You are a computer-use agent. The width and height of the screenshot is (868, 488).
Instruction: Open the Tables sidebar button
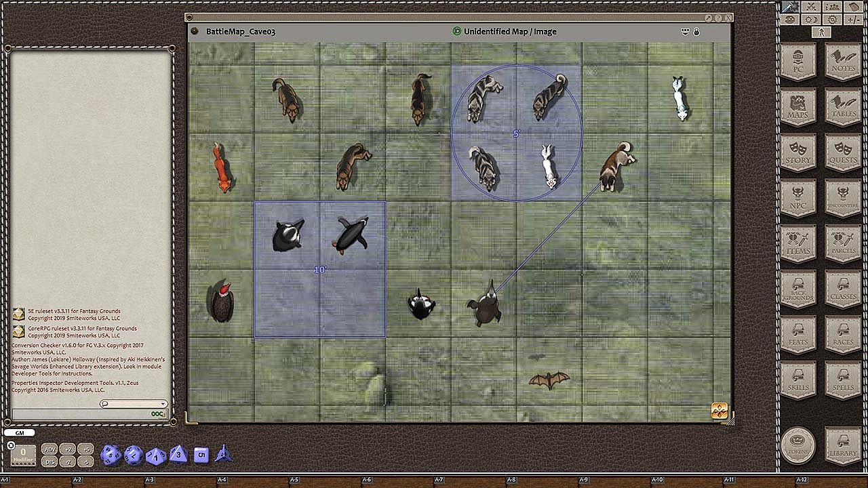[843, 107]
